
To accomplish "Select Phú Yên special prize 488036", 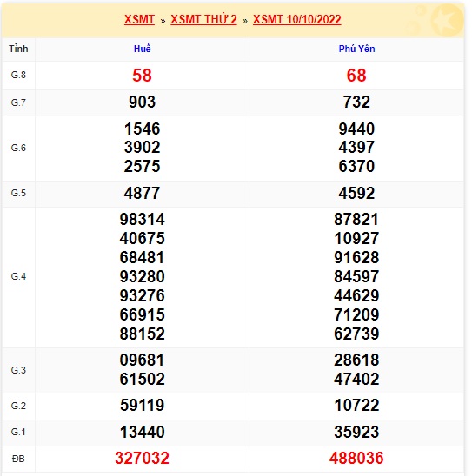I will point(356,459).
